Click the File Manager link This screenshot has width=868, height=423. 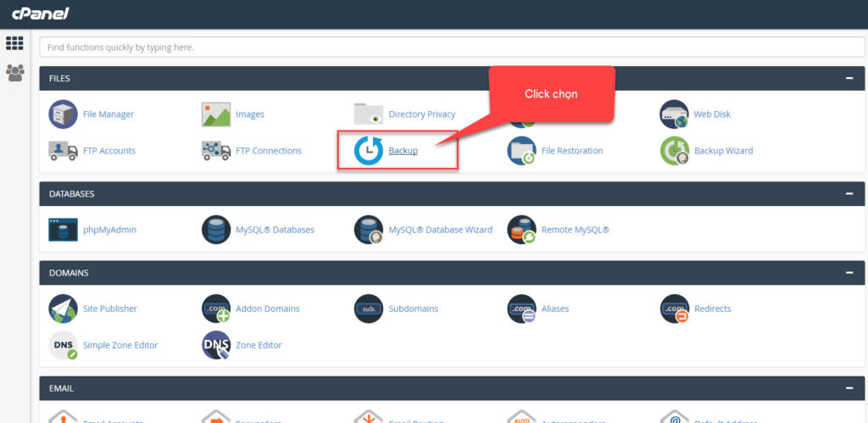[108, 114]
